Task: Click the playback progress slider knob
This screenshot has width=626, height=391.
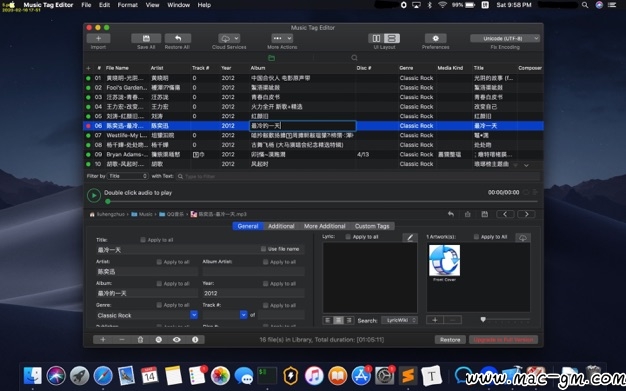Action: (x=108, y=201)
